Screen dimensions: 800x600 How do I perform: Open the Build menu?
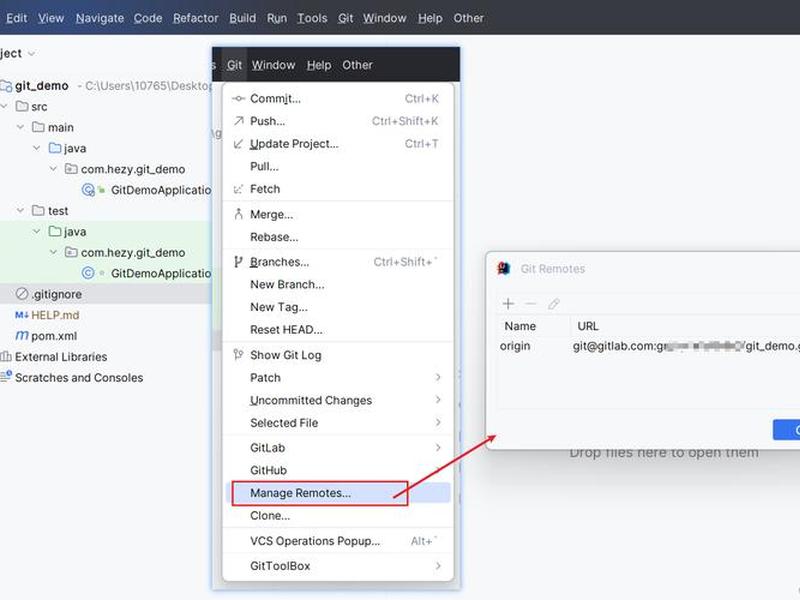tap(242, 18)
